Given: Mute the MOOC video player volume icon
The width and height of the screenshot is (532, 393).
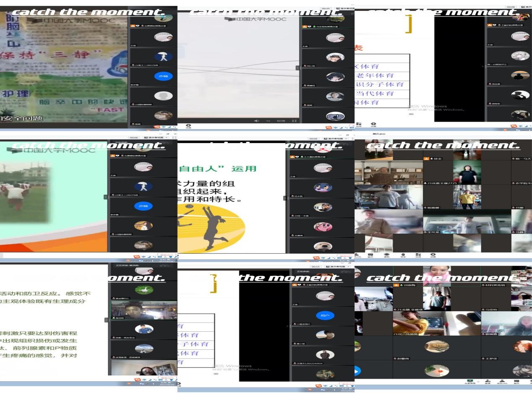Looking at the screenshot, I should click(256, 121).
